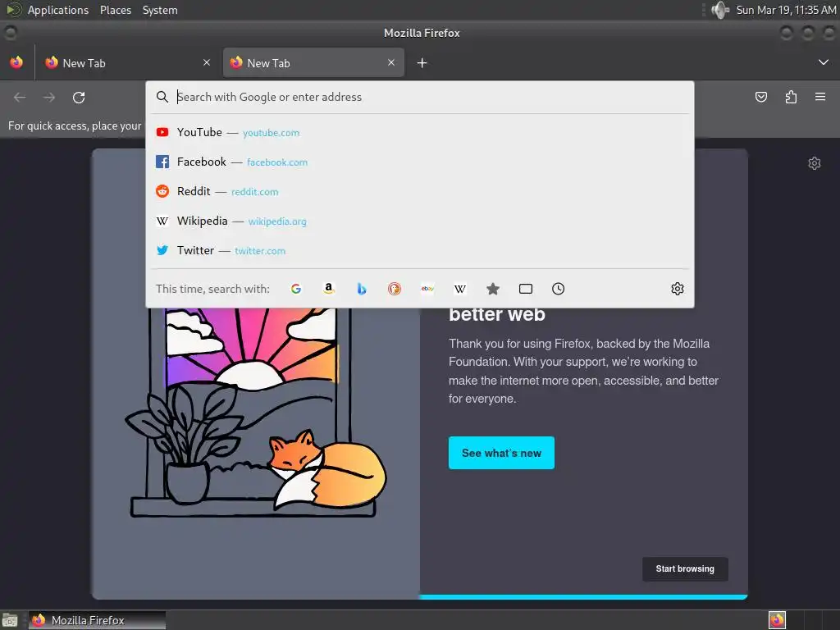Search bookmarks with the star icon
840x630 pixels.
click(493, 289)
